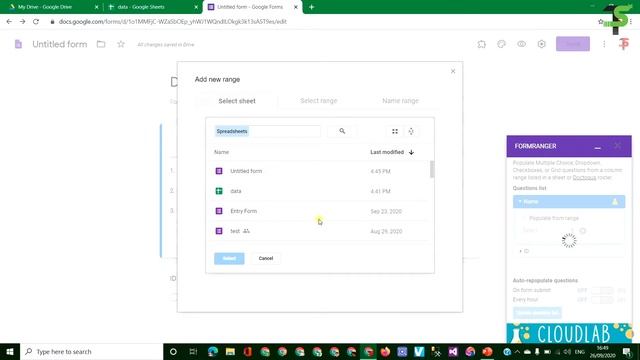Viewport: 640px width, 360px height.
Task: Click the green Sheets icon next to 'data'
Action: point(219,191)
